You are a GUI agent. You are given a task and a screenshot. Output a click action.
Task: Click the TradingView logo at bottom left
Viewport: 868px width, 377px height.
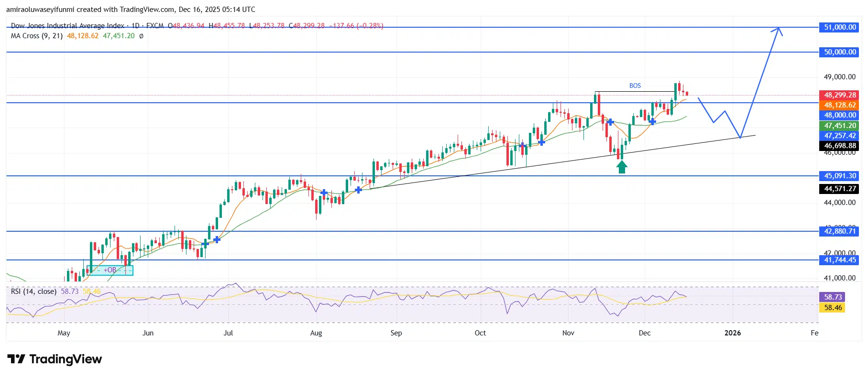55,359
